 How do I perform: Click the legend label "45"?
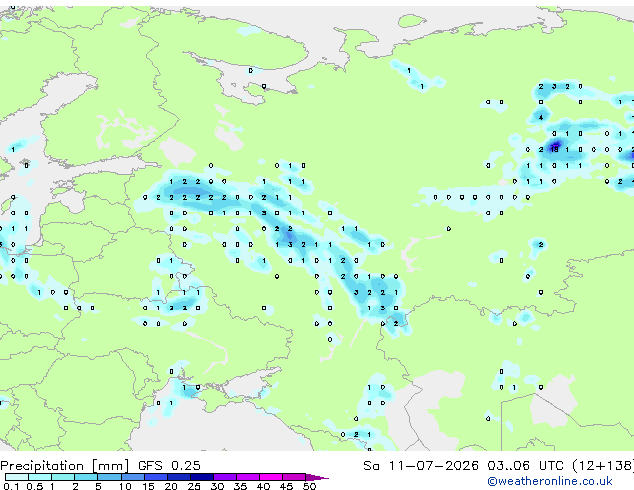[287, 486]
